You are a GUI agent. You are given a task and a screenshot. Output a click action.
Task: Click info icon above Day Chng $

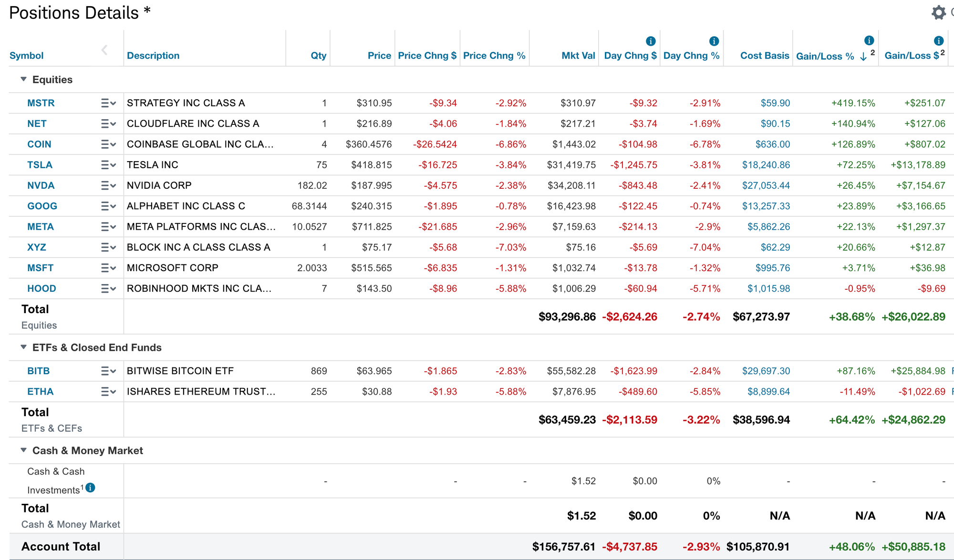pyautogui.click(x=651, y=41)
